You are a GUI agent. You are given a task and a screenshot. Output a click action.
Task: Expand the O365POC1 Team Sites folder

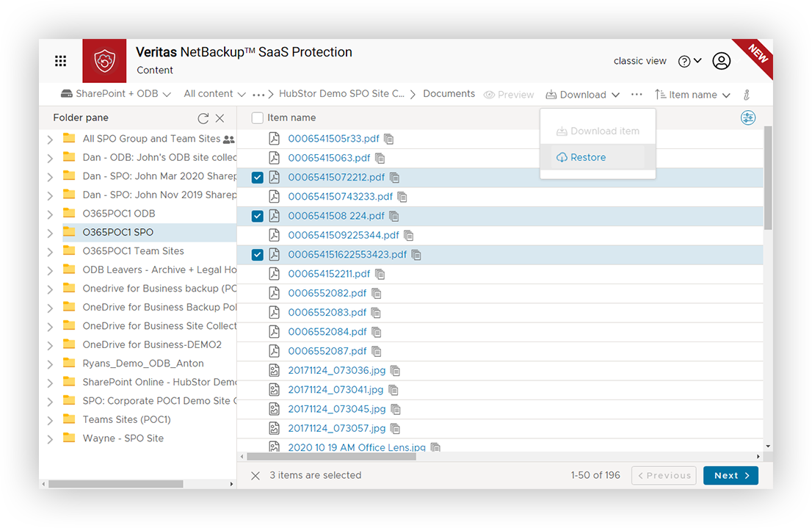tap(50, 252)
